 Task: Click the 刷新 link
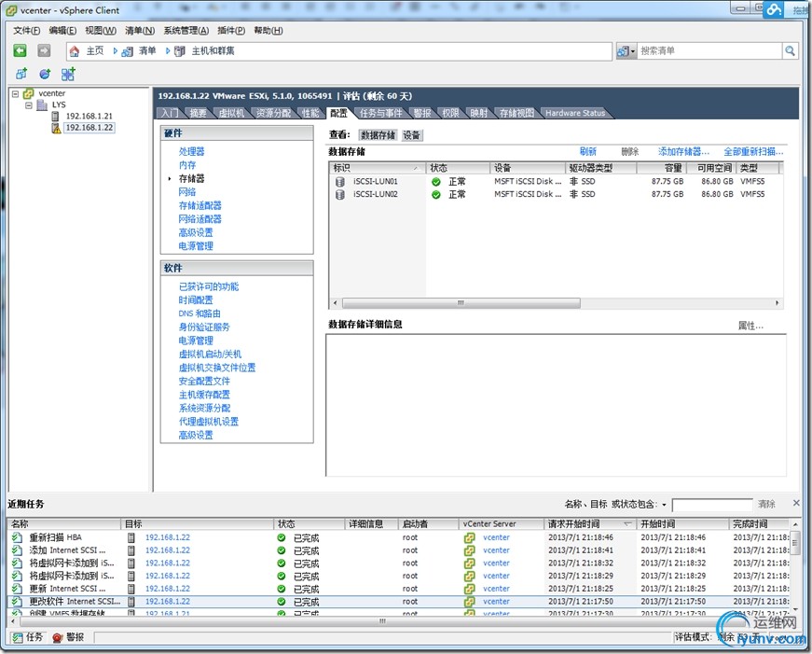[587, 151]
